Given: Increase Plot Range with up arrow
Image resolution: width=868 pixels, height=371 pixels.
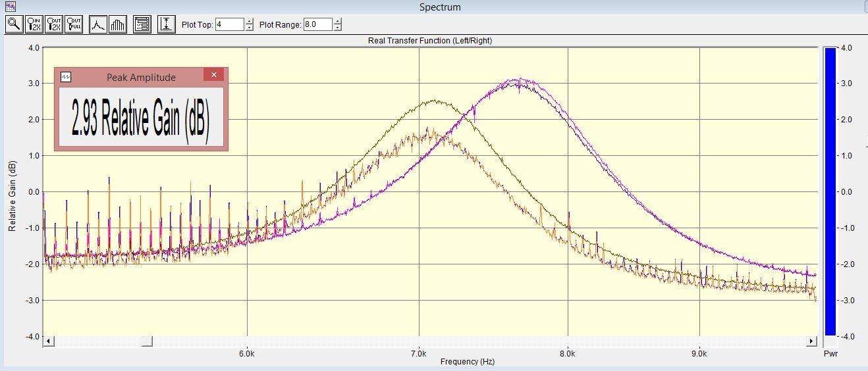Looking at the screenshot, I should pyautogui.click(x=338, y=21).
